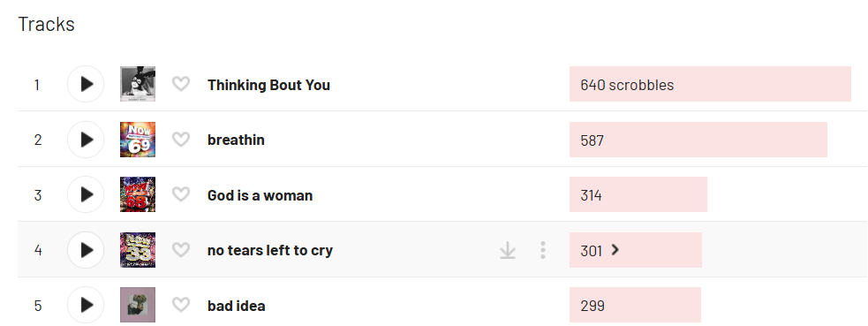
Task: Love no tears left to cry with heart
Action: (180, 250)
